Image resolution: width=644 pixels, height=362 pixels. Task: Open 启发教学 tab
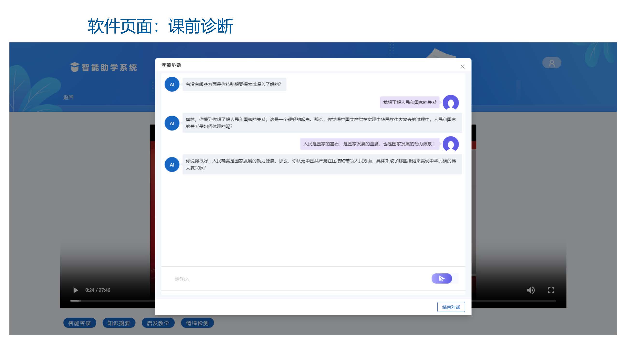click(x=158, y=323)
